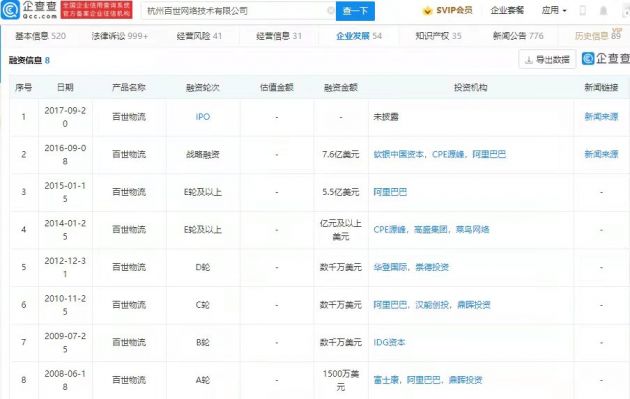Open 阿里巴巴 in the 7.6亿美元 row
This screenshot has width=630, height=399.
[489, 154]
